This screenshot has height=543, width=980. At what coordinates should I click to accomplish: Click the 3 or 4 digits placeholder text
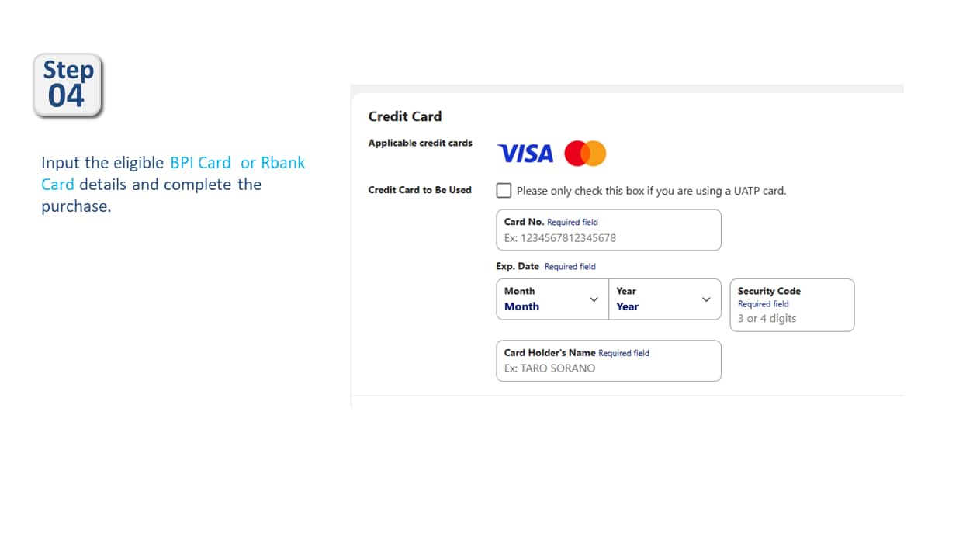(766, 318)
